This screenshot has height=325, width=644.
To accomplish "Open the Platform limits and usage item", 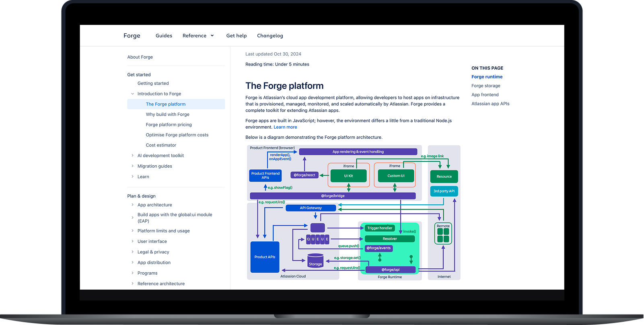I will pyautogui.click(x=163, y=231).
